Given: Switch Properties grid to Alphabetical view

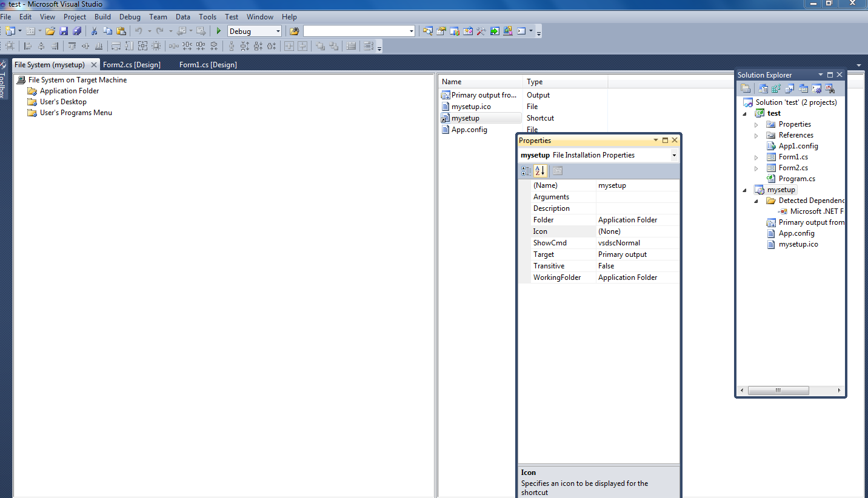Looking at the screenshot, I should [540, 171].
